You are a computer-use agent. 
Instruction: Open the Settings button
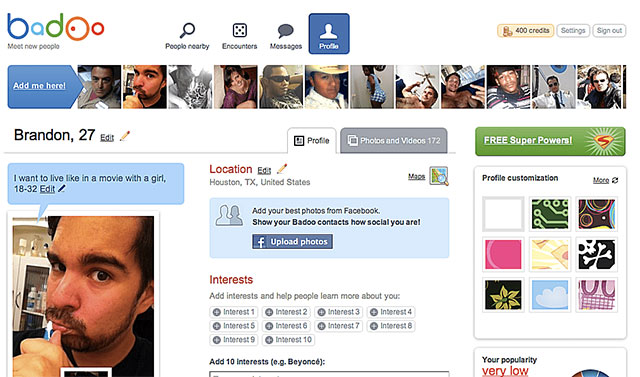[x=573, y=31]
